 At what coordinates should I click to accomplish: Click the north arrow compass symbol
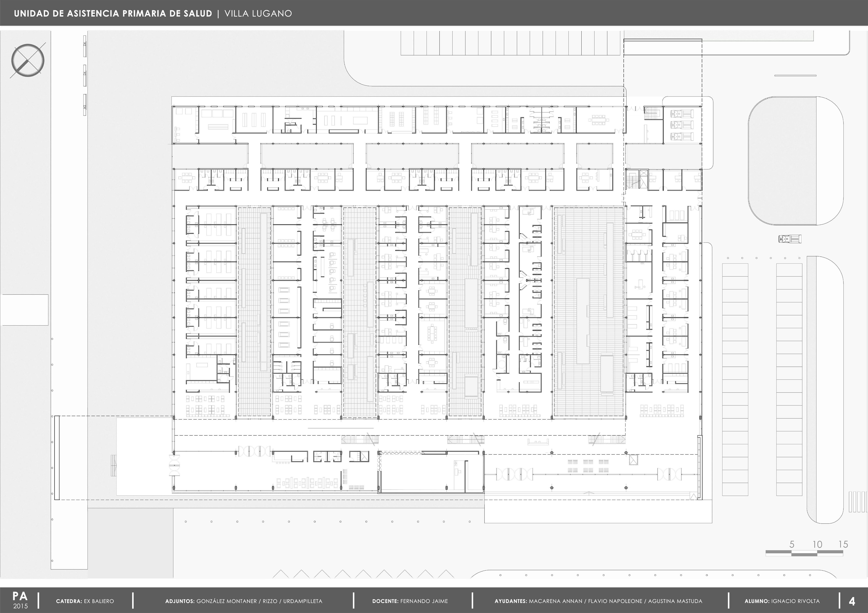tap(28, 60)
